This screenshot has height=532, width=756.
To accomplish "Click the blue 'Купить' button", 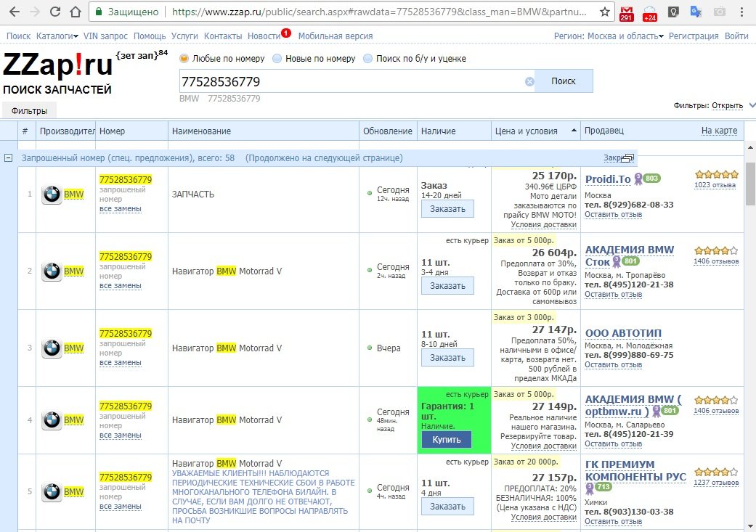I will [x=446, y=440].
